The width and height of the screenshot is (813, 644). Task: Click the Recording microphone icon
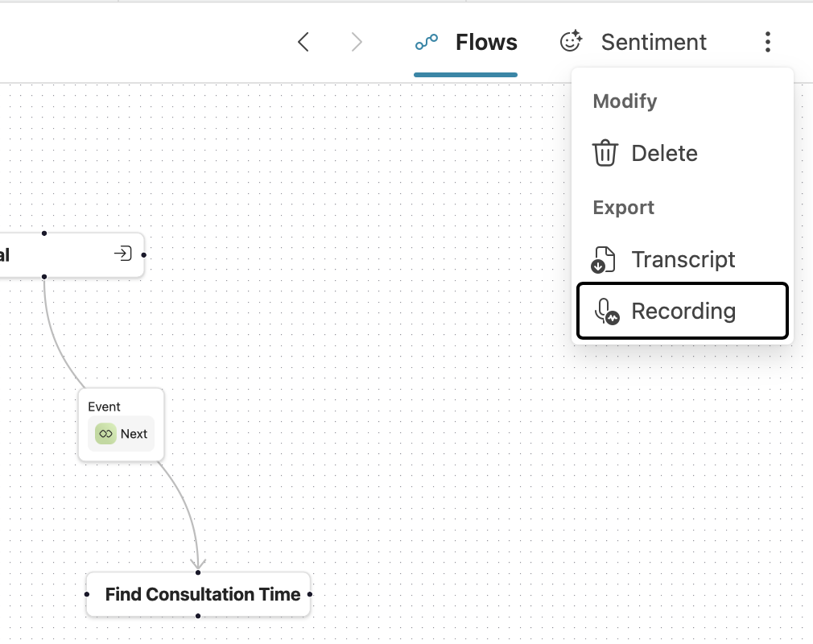coord(606,312)
